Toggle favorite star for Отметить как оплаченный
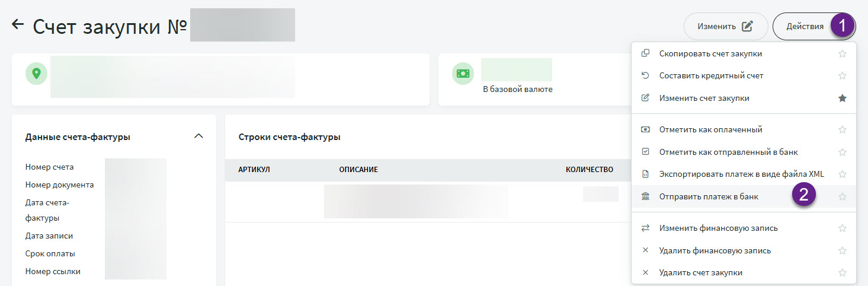 tap(842, 129)
